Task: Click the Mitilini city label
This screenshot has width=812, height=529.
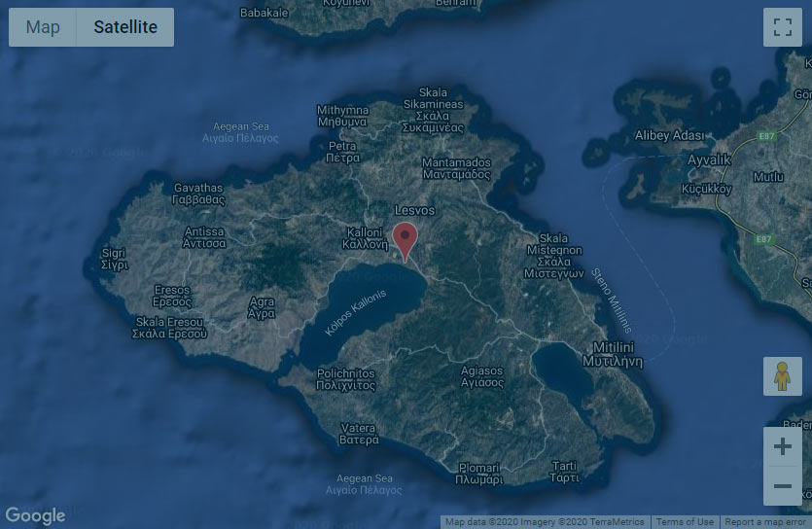Action: coord(614,354)
